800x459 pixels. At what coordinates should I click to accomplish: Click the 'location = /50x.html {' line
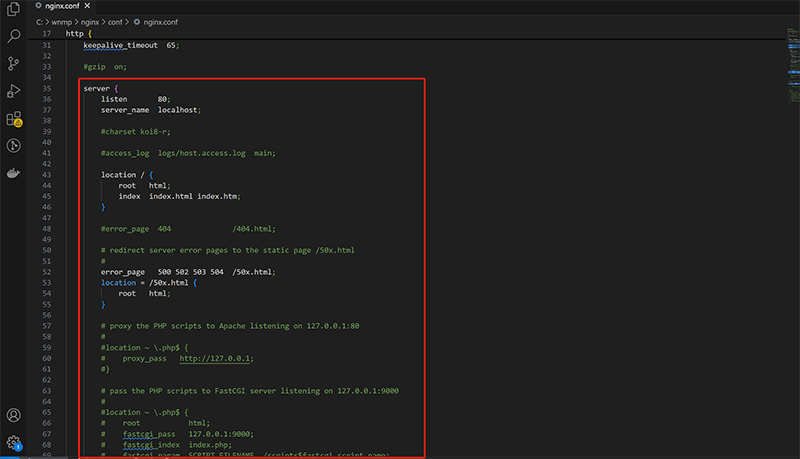click(x=149, y=283)
